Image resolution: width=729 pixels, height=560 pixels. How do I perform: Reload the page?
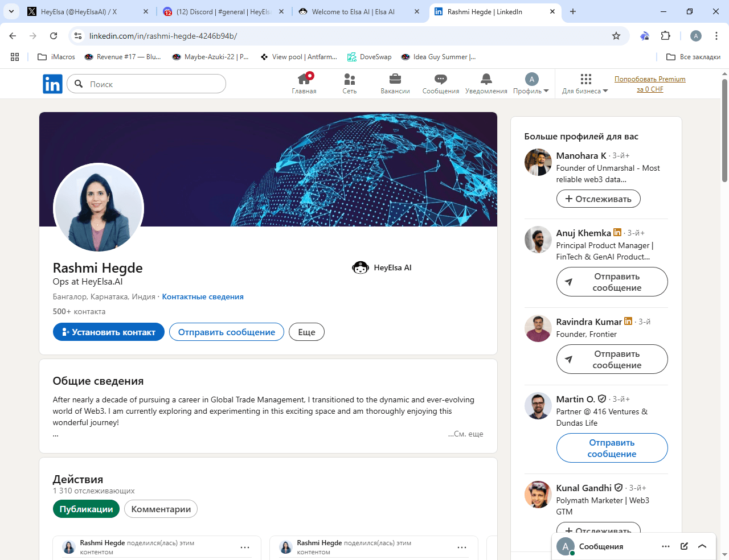click(54, 36)
